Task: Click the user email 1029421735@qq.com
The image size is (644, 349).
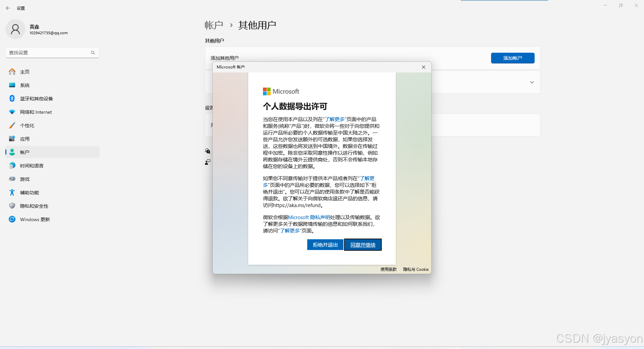Action: click(49, 33)
